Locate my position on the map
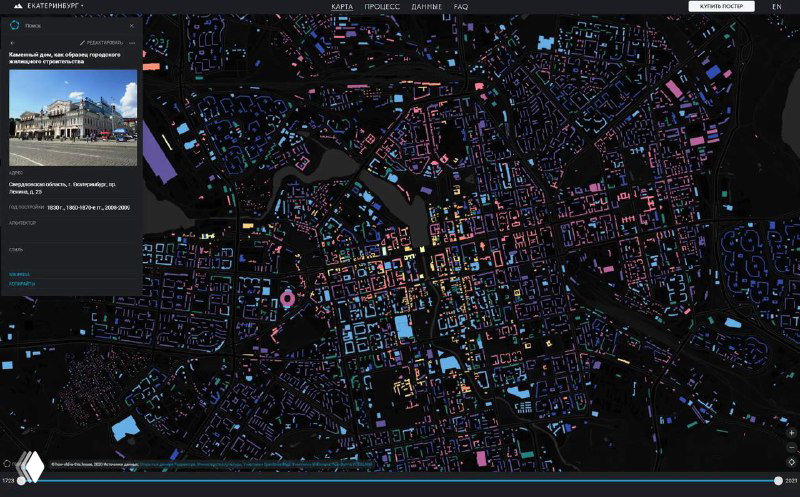The width and height of the screenshot is (800, 497). coord(791,462)
